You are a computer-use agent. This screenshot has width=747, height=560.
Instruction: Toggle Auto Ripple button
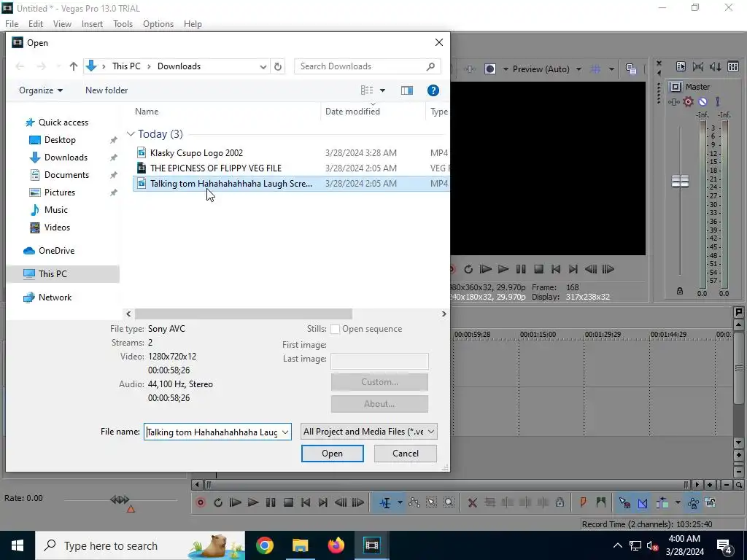pos(662,502)
